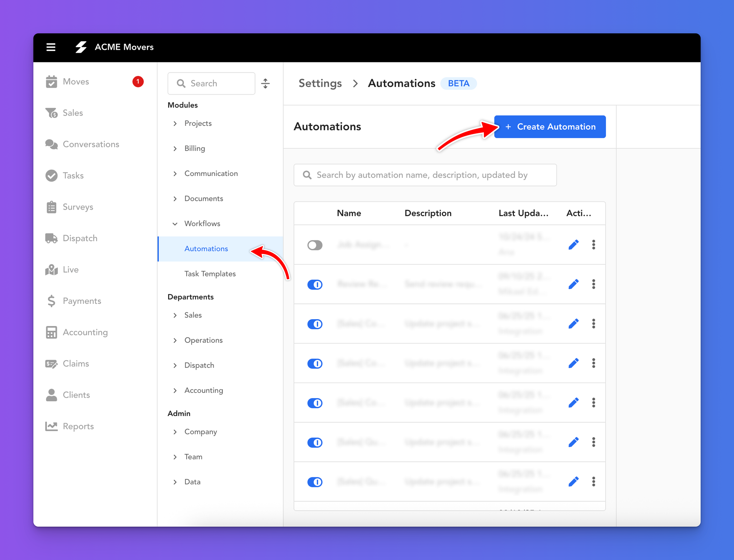Open the hamburger menu icon
The image size is (734, 560).
tap(51, 47)
